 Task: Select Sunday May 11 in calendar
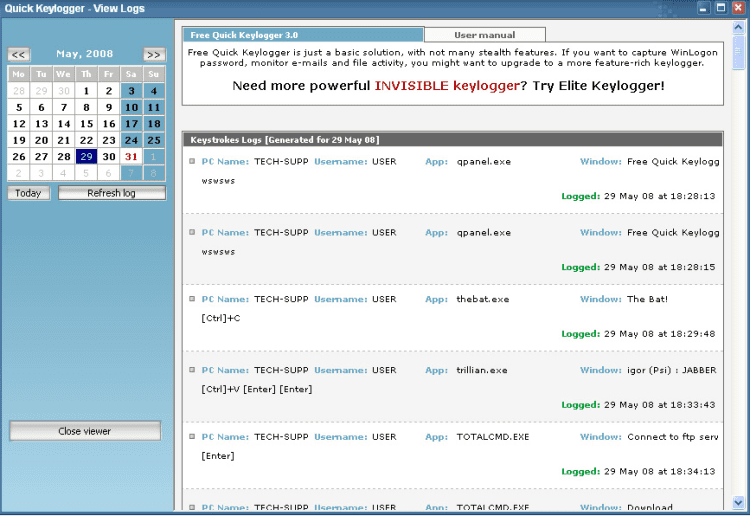point(154,107)
